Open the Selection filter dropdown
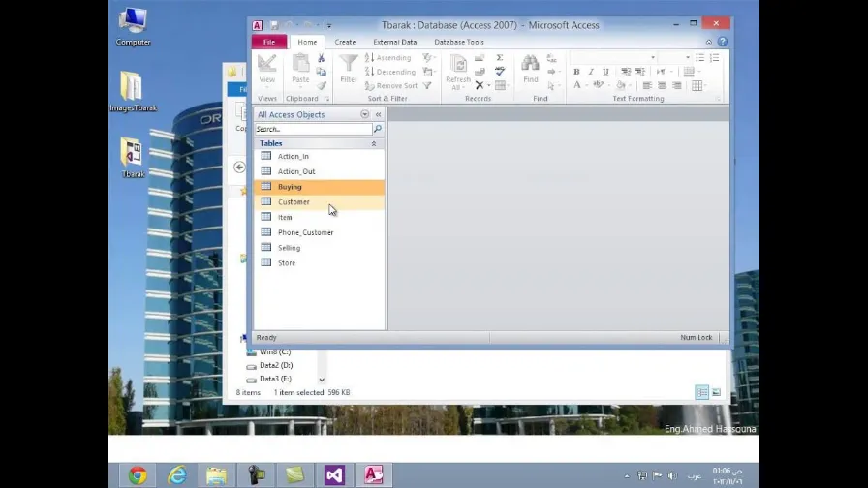 coord(429,57)
